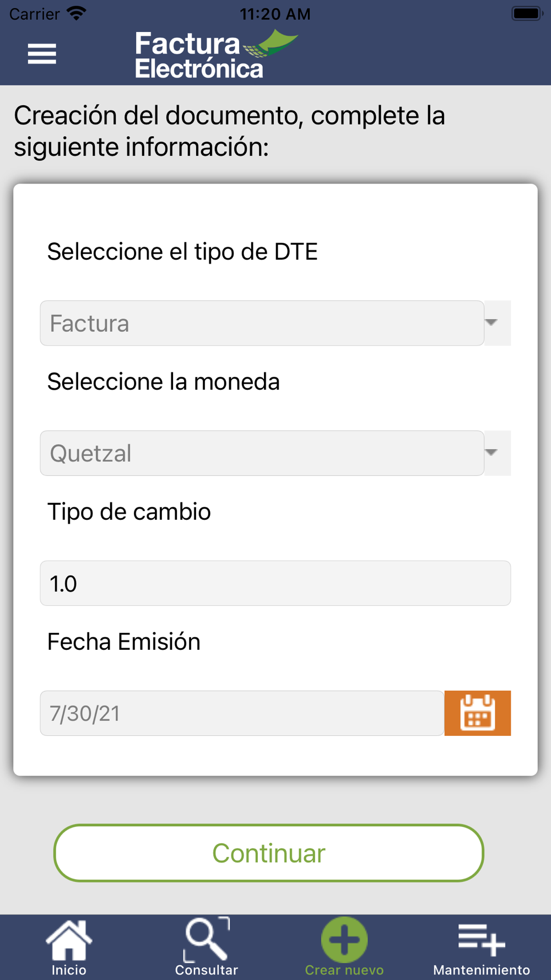551x980 pixels.
Task: Open the Factura selection field
Action: coord(262,323)
